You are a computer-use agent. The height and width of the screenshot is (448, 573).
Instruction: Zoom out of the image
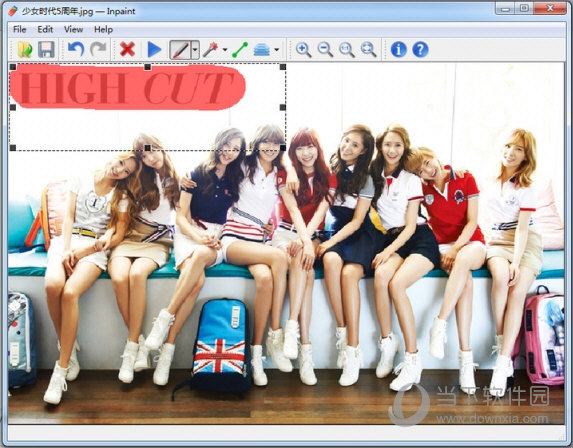click(x=325, y=49)
